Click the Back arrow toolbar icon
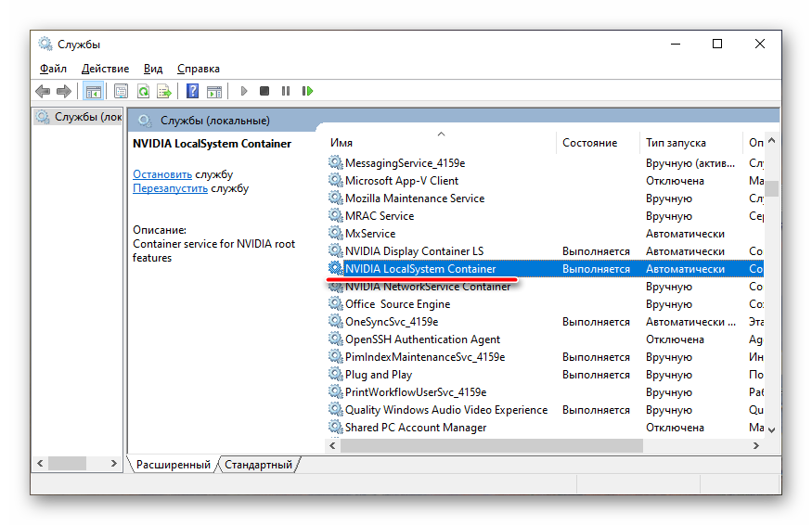Viewport: 812px width, 525px height. tap(43, 92)
